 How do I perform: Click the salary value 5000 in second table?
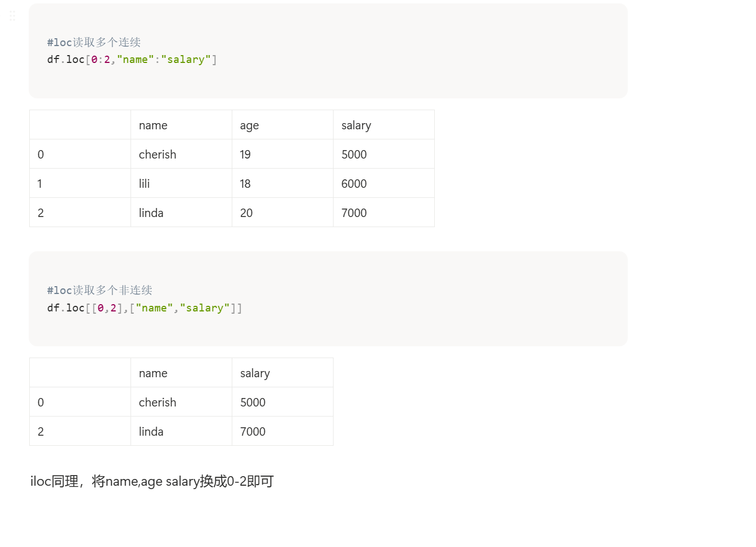[253, 402]
